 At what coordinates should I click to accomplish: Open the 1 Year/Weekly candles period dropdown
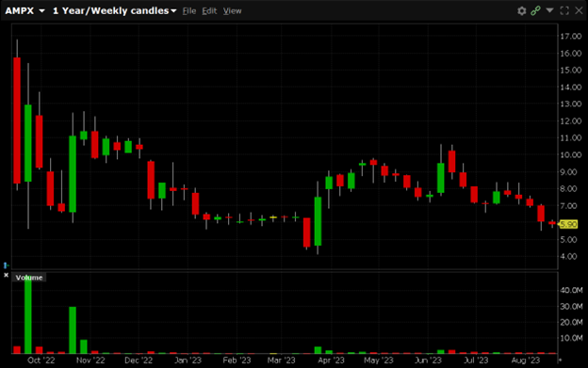click(x=114, y=11)
